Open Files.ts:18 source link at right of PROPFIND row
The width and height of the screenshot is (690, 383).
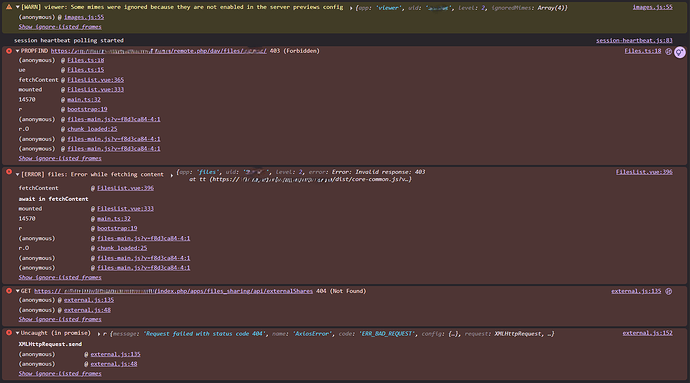click(642, 51)
